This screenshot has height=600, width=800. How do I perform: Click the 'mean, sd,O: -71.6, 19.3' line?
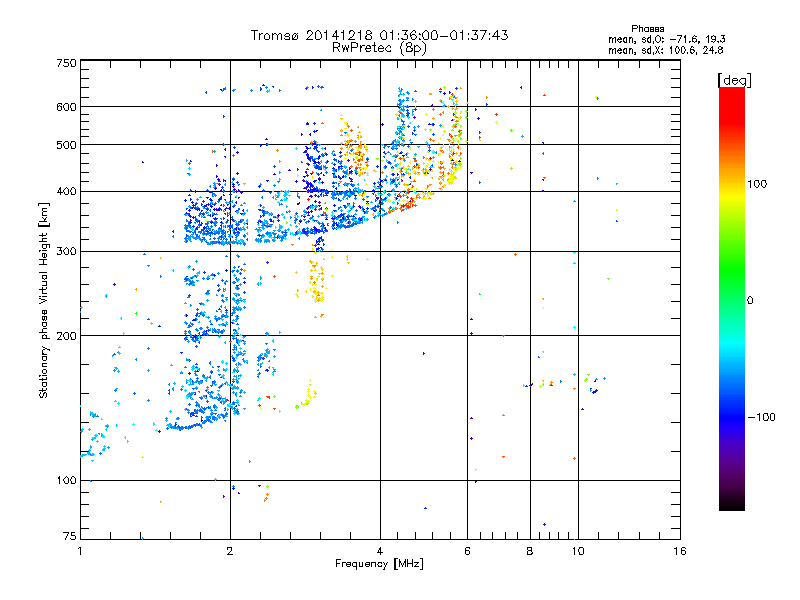pyautogui.click(x=666, y=39)
